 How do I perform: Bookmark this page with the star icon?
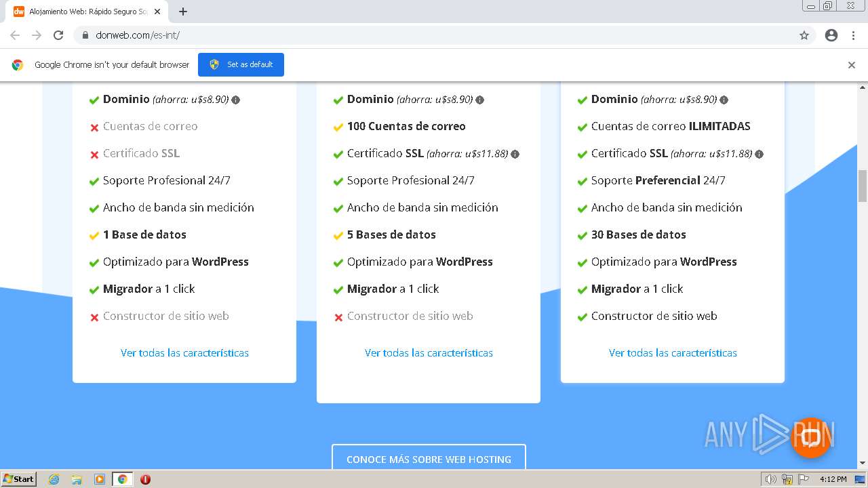804,35
